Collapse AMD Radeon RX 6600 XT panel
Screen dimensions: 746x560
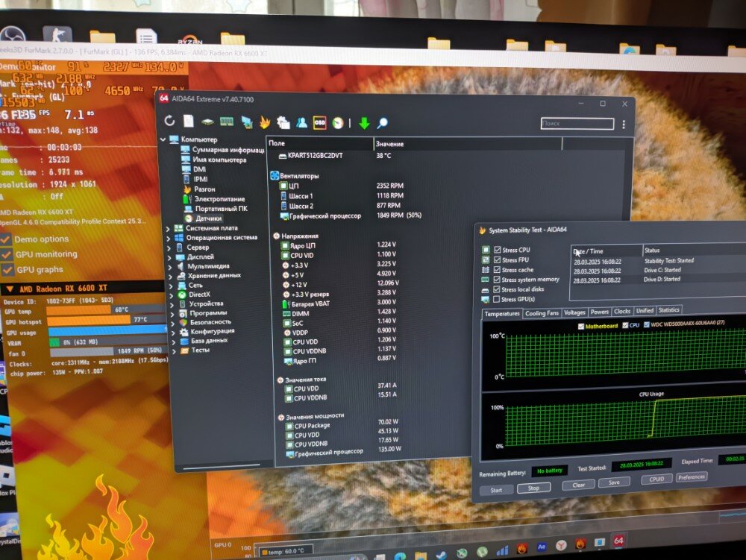10,289
